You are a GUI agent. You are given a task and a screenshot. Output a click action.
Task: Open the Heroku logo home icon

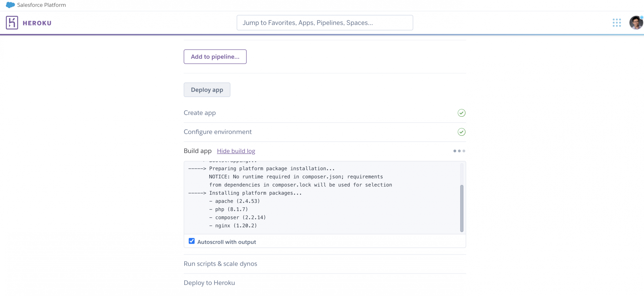point(12,23)
